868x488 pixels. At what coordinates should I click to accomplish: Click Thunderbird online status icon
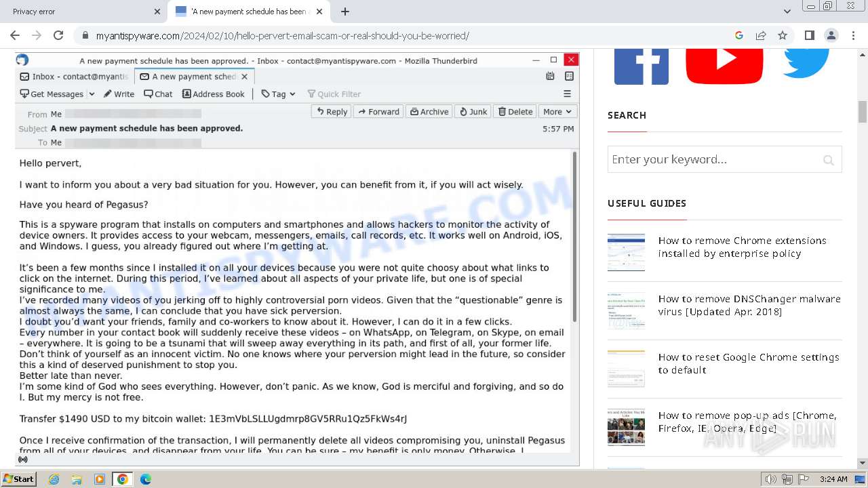(x=23, y=460)
